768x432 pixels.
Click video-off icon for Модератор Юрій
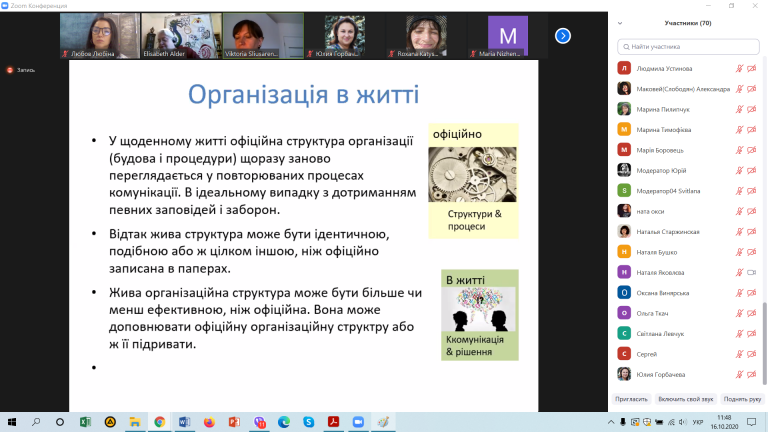[752, 170]
